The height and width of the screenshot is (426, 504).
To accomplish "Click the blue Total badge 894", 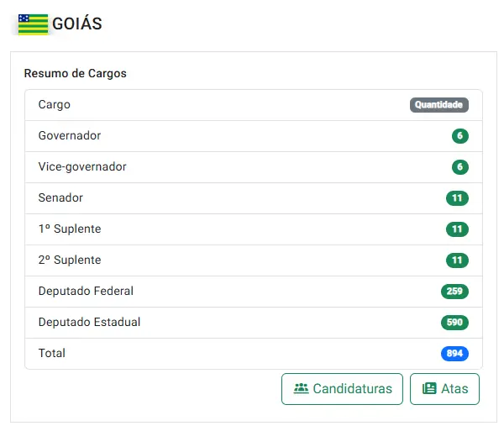I will pyautogui.click(x=454, y=354).
